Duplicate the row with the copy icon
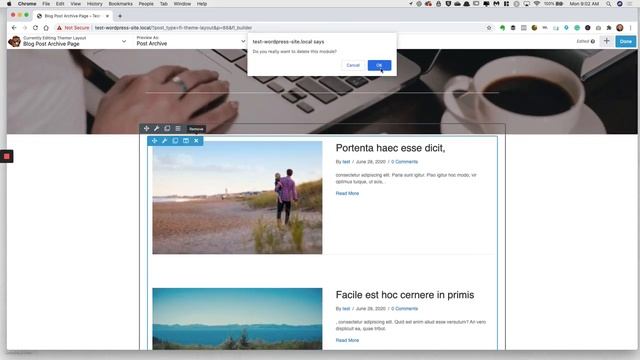 coord(167,129)
